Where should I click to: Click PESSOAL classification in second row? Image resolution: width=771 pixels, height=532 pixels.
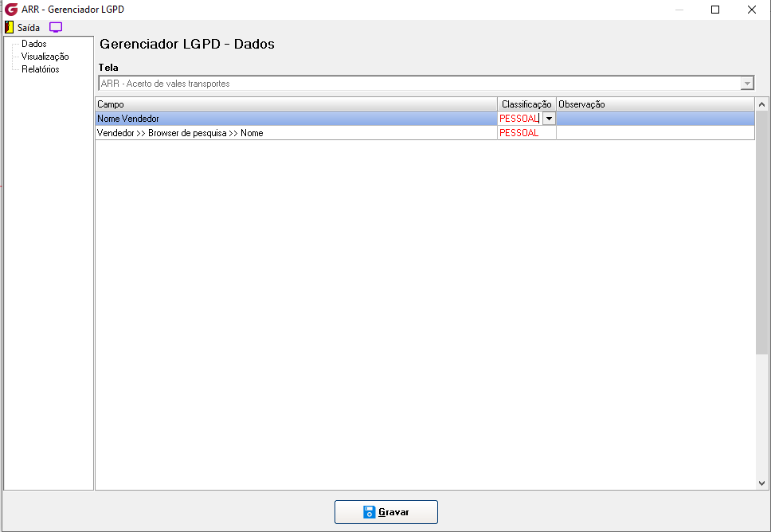[x=519, y=133]
